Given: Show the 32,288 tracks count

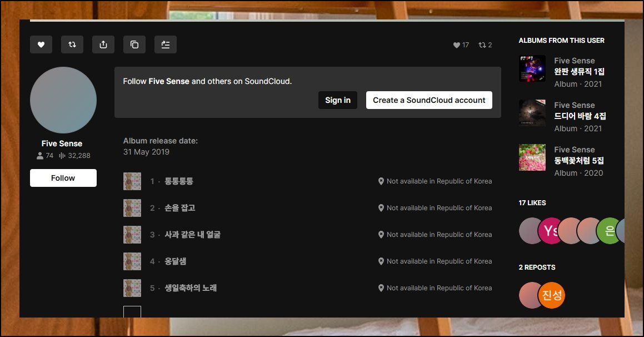Looking at the screenshot, I should click(74, 156).
